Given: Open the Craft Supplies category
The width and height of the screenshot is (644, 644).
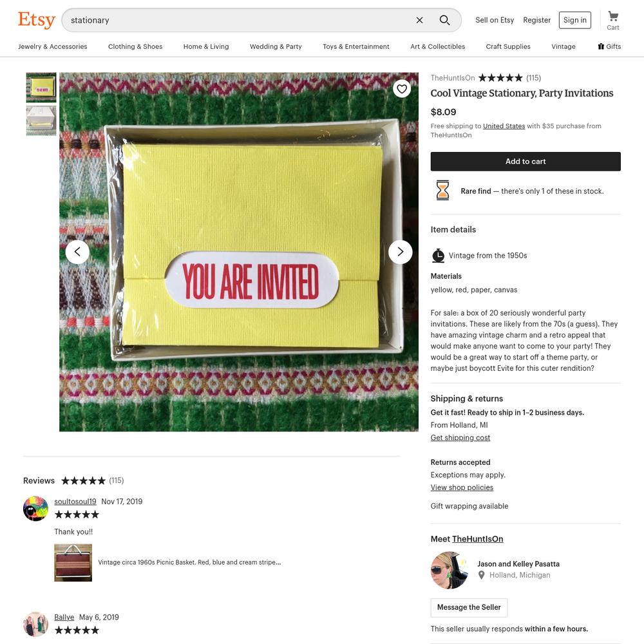Looking at the screenshot, I should click(x=508, y=46).
